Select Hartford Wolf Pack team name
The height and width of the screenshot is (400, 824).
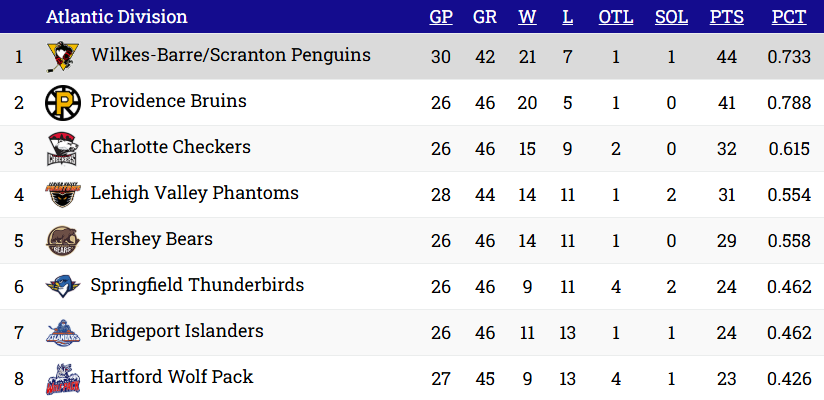[171, 377]
